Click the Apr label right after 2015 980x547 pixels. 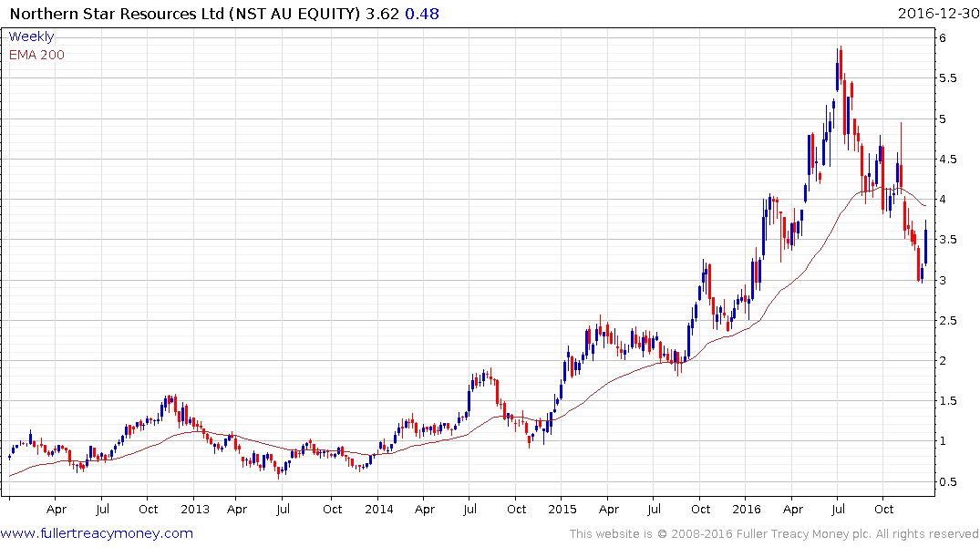[x=608, y=509]
